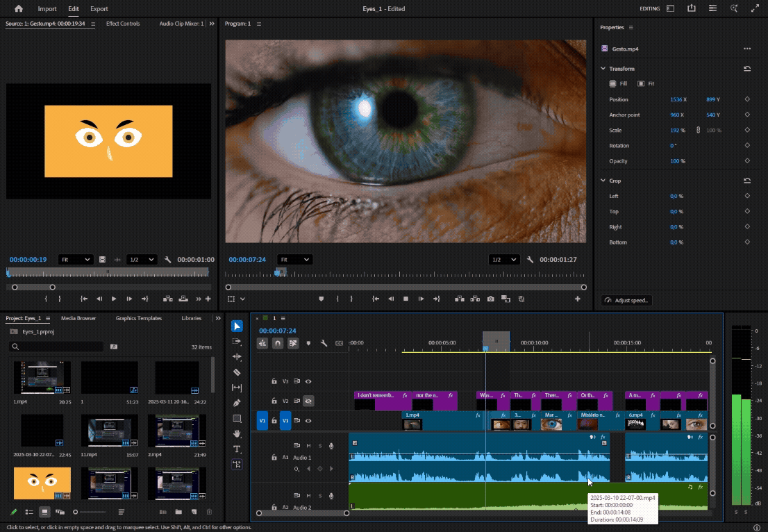
Task: Click the Adjust speed button
Action: pyautogui.click(x=626, y=301)
